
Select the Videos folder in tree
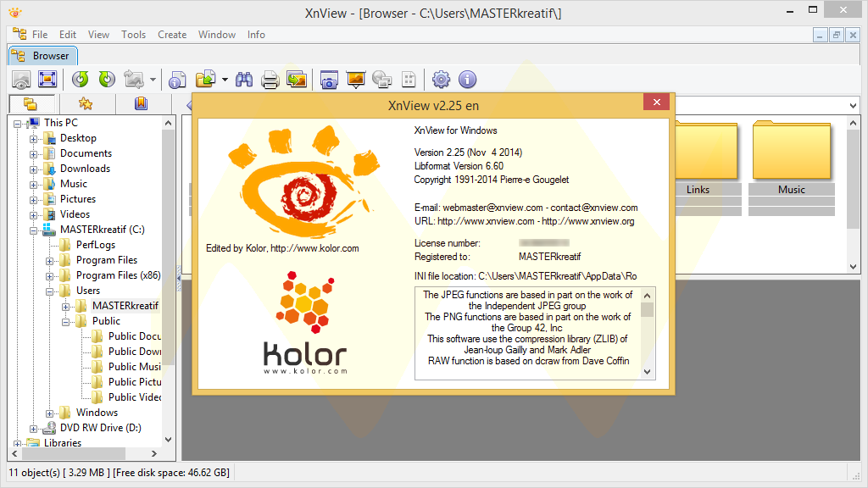[x=75, y=214]
